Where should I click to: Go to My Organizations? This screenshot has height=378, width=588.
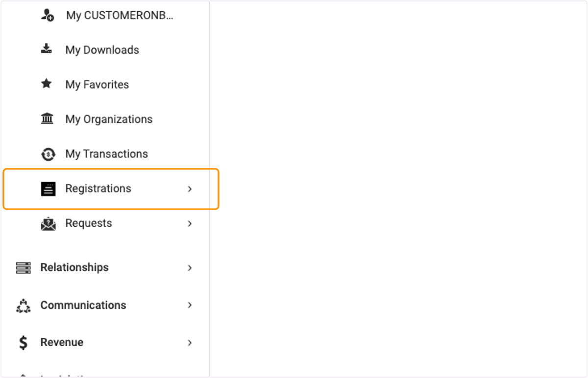pos(109,119)
